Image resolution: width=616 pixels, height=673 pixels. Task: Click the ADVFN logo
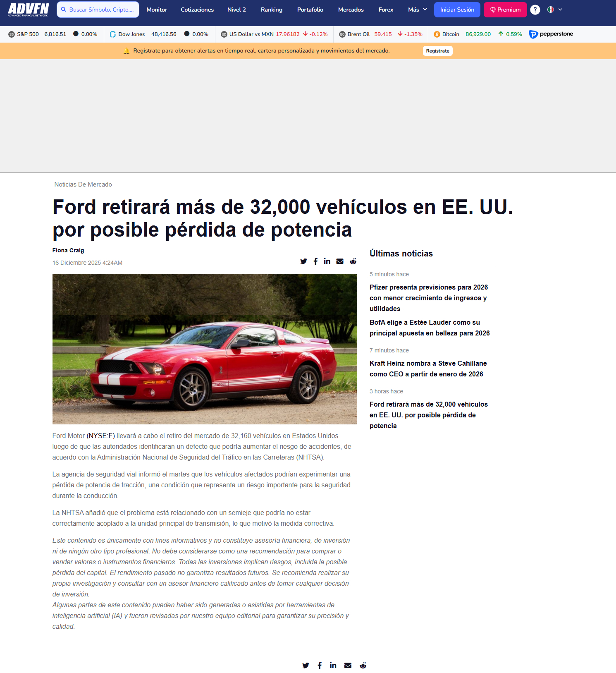coord(28,10)
